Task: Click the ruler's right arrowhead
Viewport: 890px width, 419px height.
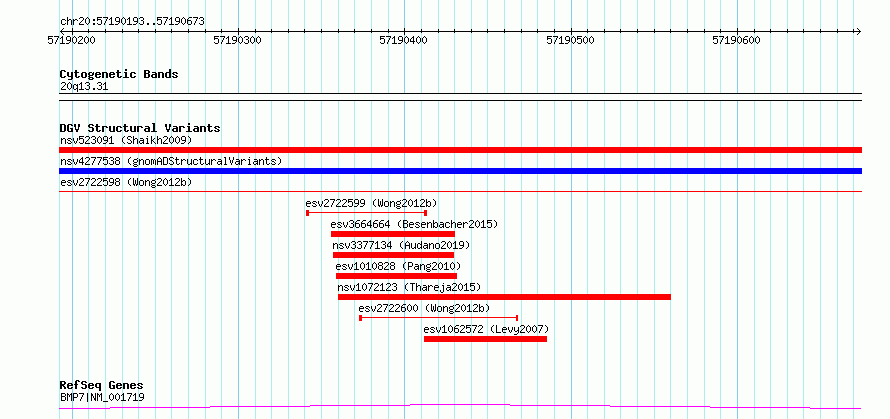Action: pyautogui.click(x=858, y=31)
